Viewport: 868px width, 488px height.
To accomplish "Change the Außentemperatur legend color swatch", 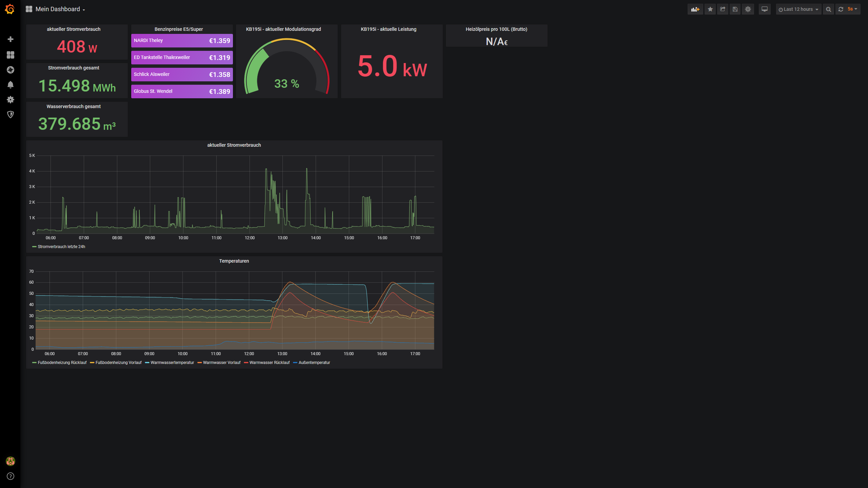I will coord(295,363).
